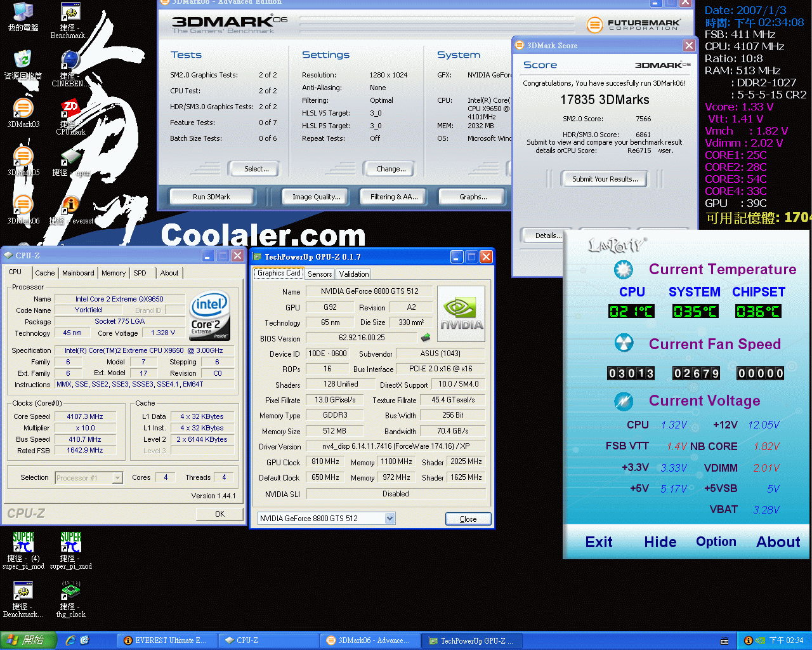Image resolution: width=812 pixels, height=650 pixels.
Task: Click OK in the CPU-Z window
Action: pyautogui.click(x=219, y=514)
